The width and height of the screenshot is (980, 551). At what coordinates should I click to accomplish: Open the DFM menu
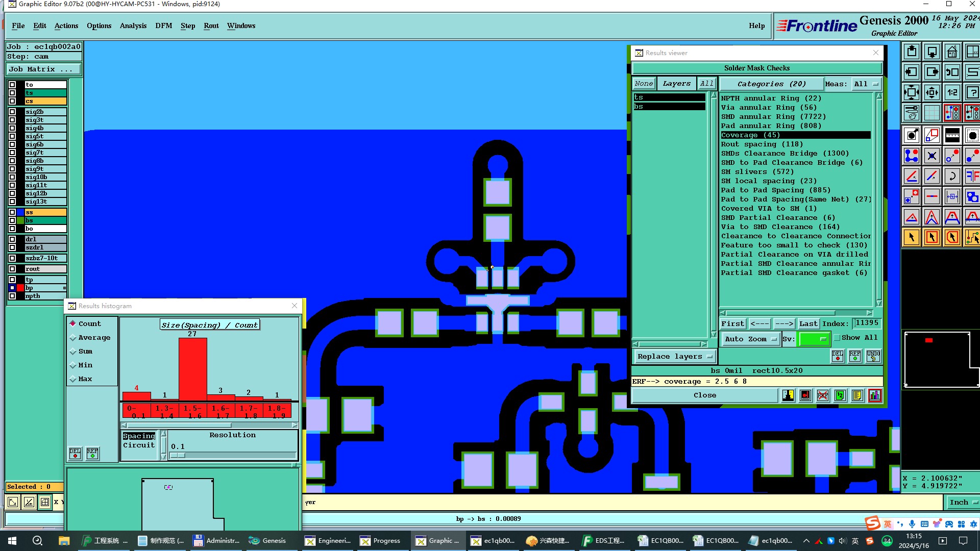click(163, 26)
